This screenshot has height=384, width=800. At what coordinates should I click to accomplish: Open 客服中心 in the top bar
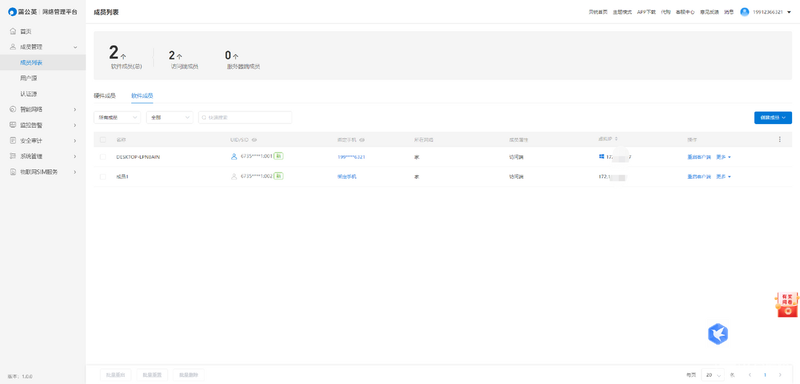coord(685,12)
